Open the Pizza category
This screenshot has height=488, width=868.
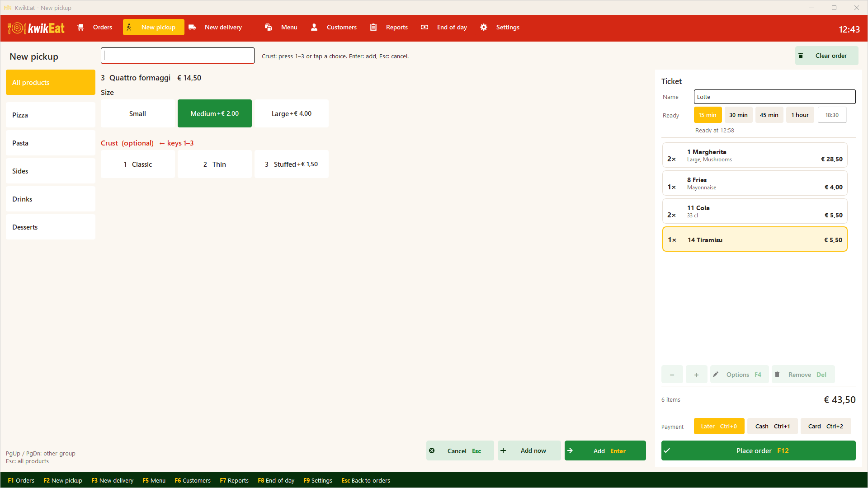[51, 115]
